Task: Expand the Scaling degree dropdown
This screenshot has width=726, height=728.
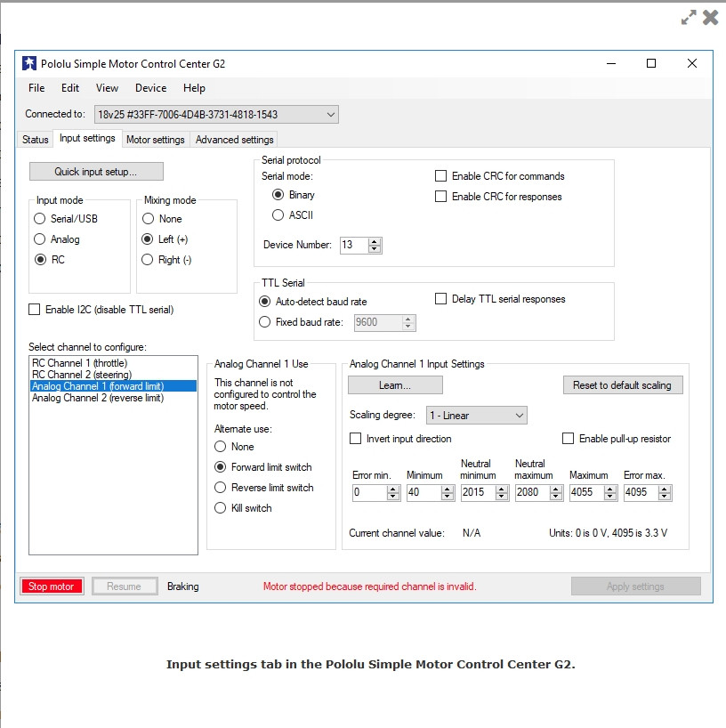Action: (519, 416)
